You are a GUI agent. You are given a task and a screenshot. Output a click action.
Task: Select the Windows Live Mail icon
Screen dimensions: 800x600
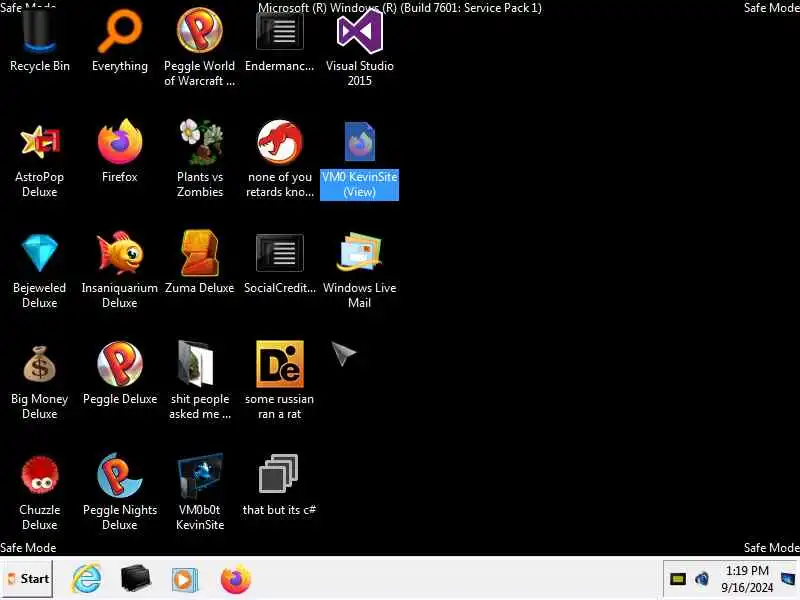360,253
